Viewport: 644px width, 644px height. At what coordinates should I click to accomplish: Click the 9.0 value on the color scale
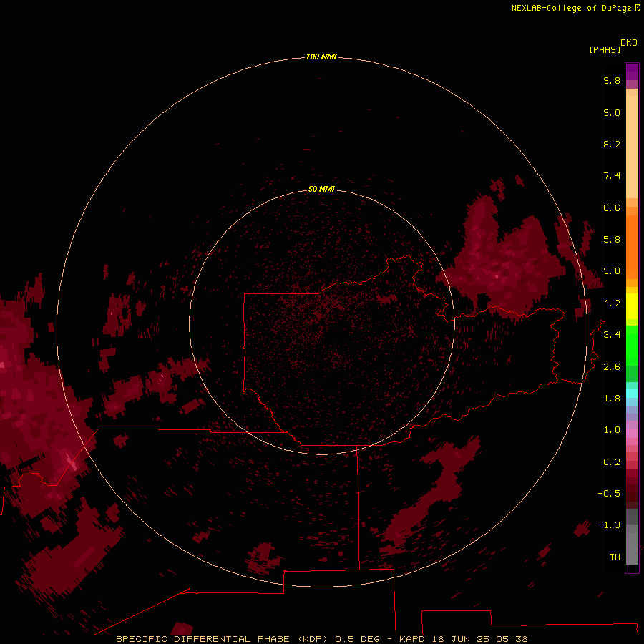pos(612,113)
